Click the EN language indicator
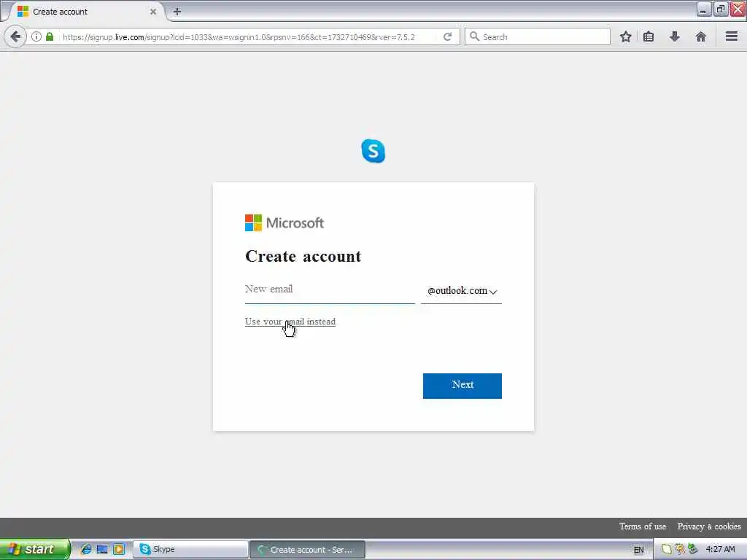The width and height of the screenshot is (747, 560). tap(638, 550)
